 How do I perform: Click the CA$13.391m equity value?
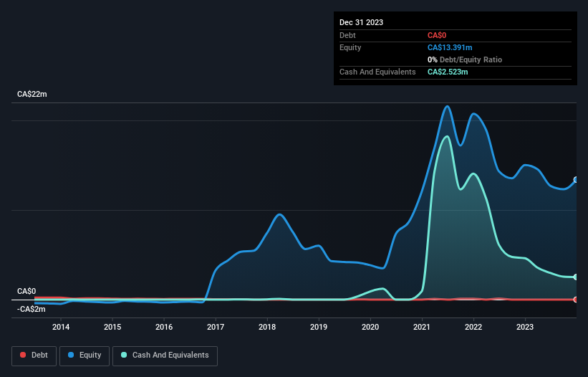450,47
